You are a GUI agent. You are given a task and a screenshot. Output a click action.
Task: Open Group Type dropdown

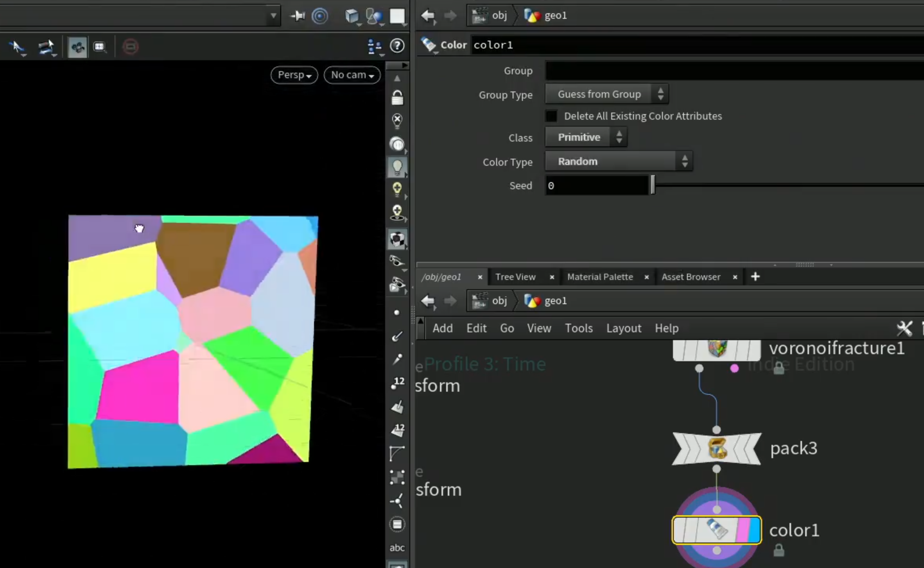click(x=606, y=94)
